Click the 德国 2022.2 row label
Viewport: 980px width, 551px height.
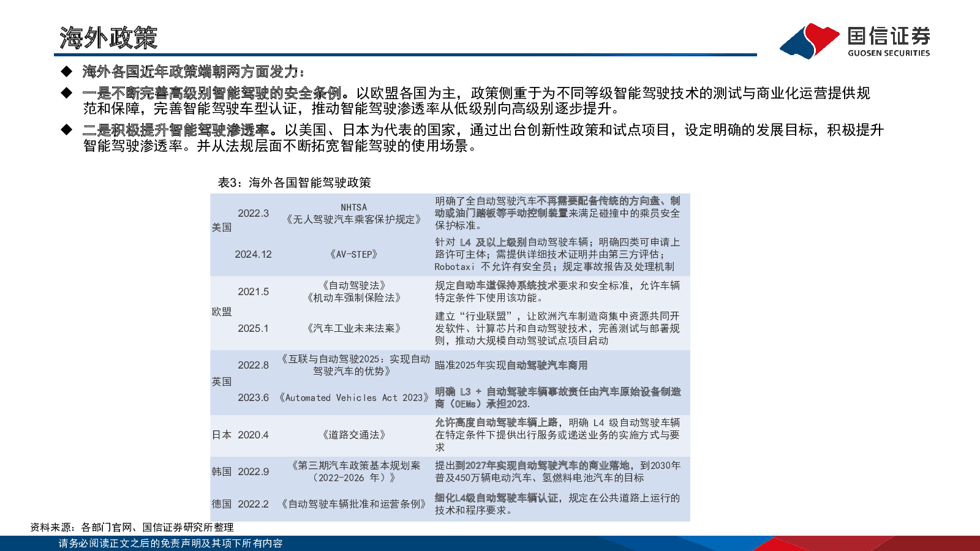coord(240,504)
